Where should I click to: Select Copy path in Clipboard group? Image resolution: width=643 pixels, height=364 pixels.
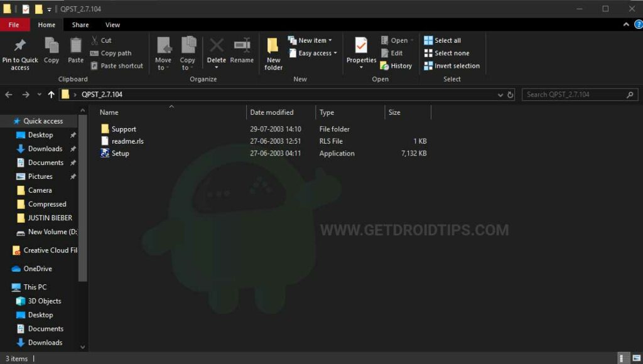[x=111, y=53]
